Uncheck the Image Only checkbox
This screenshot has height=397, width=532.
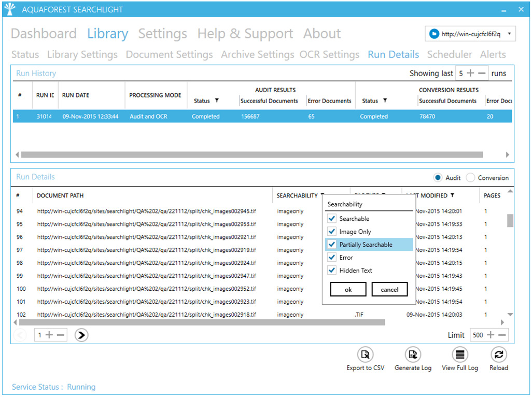click(x=332, y=231)
